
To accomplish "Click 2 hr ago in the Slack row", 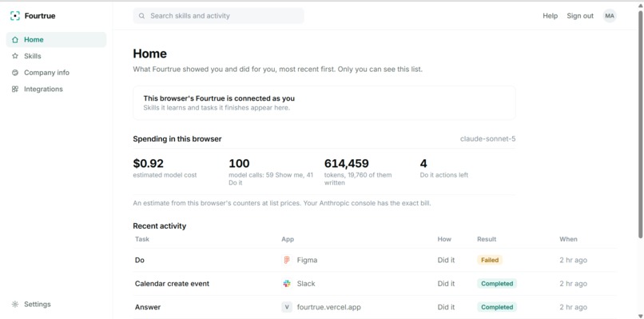I will click(x=574, y=284).
